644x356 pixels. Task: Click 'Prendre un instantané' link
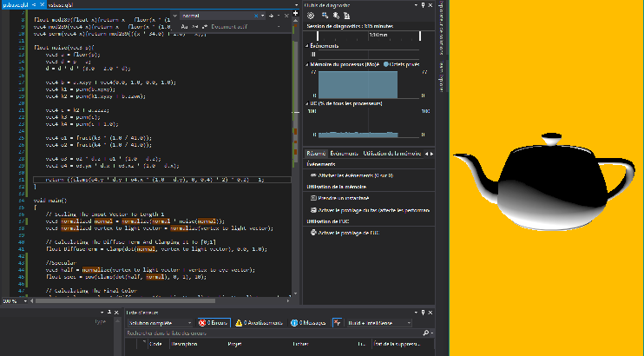(x=344, y=198)
